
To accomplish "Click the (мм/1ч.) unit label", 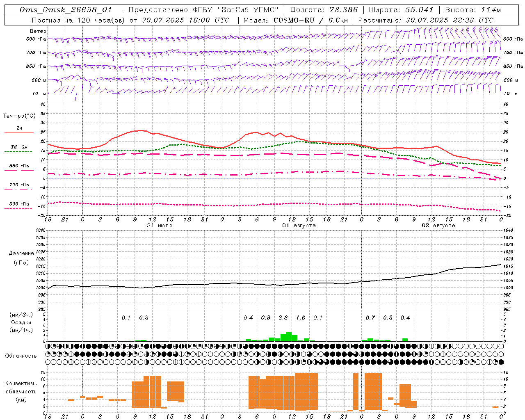I will pyautogui.click(x=21, y=330).
